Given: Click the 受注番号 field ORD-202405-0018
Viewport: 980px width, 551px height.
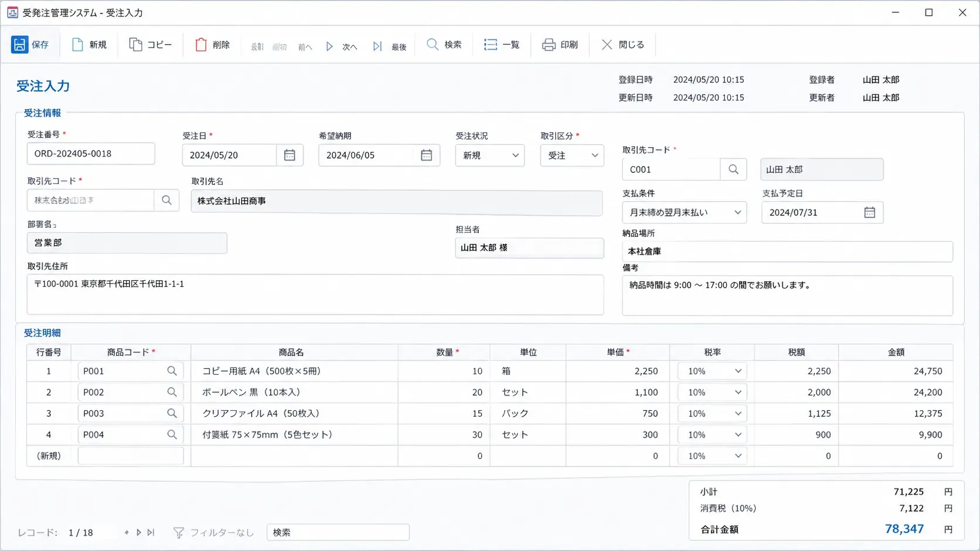Looking at the screenshot, I should pos(91,154).
